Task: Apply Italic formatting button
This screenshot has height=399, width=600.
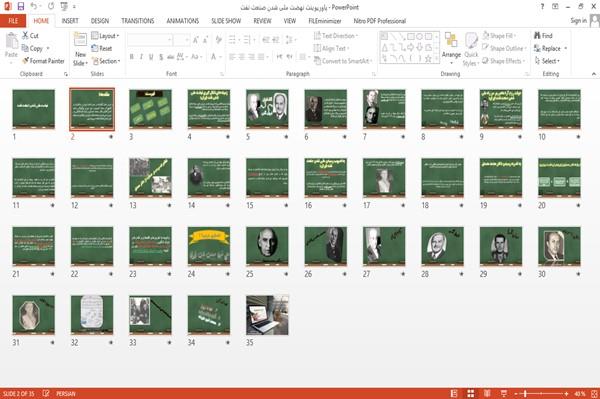Action: (x=141, y=57)
